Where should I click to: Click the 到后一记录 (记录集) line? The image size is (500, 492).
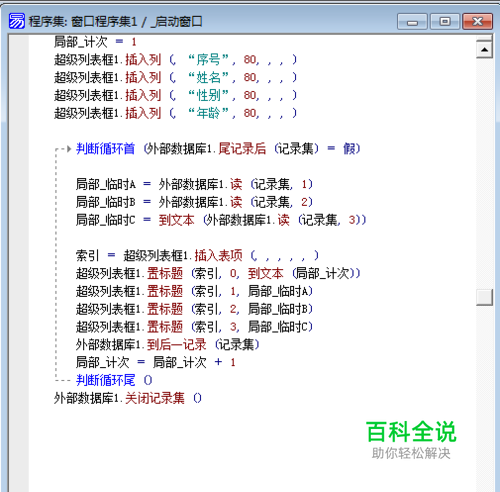pyautogui.click(x=168, y=345)
